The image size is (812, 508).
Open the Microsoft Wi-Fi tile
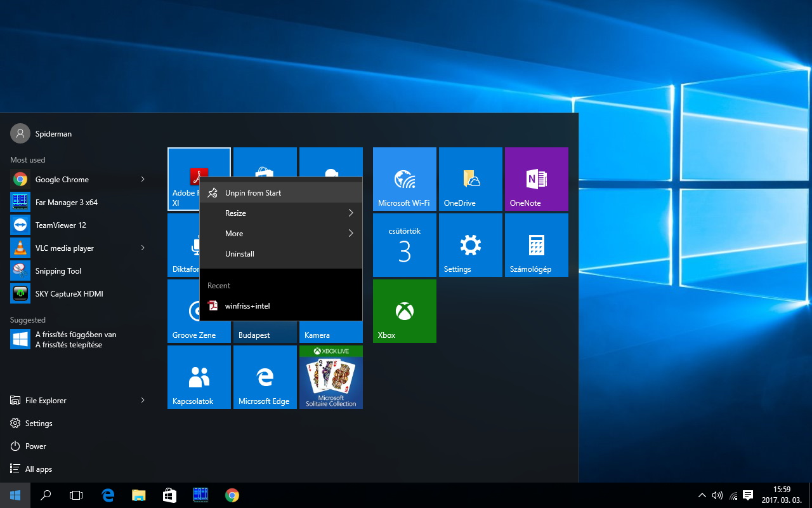(x=404, y=179)
